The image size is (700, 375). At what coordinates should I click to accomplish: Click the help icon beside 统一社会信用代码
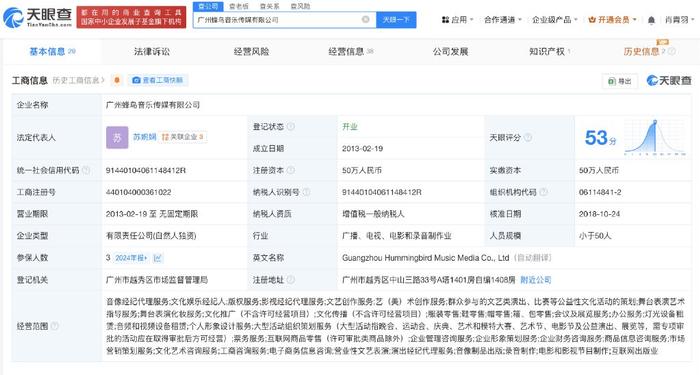pos(86,170)
